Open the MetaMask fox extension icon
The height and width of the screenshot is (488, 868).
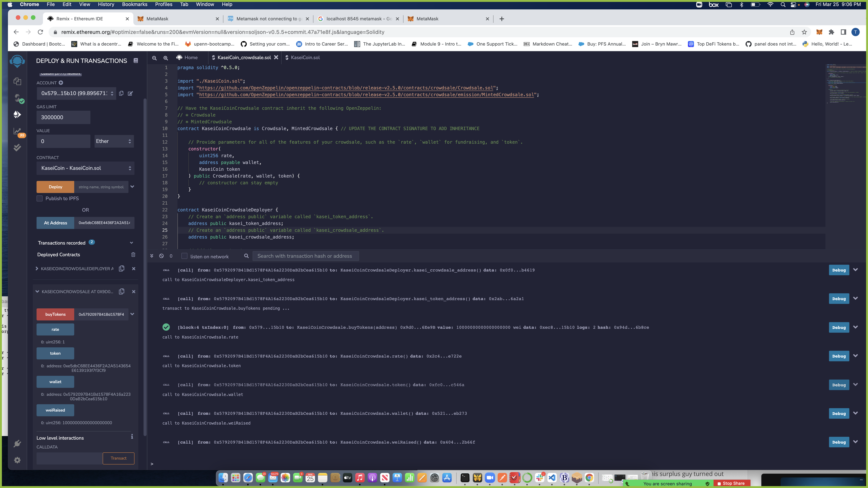819,32
